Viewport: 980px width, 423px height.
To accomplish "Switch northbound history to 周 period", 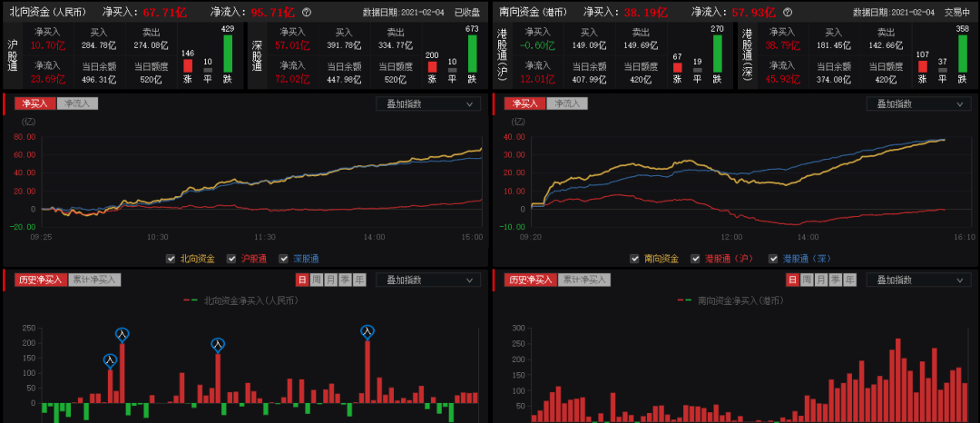I will coord(317,280).
